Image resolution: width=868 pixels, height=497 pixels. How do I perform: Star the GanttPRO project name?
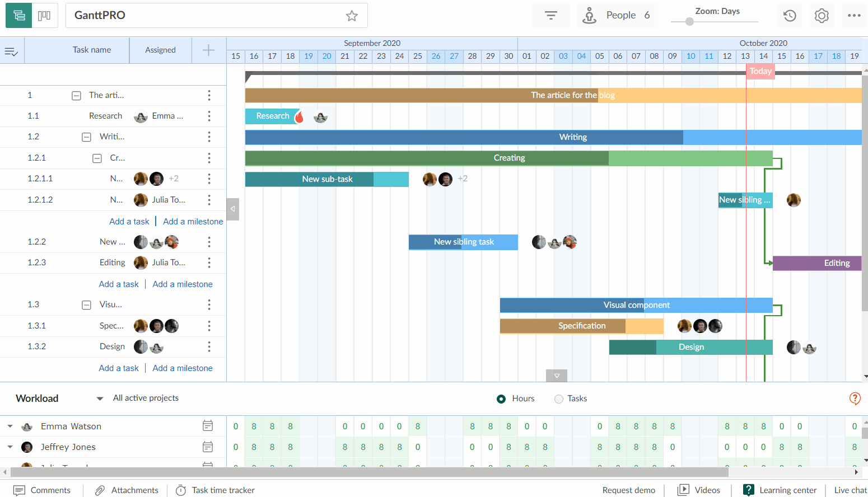pos(352,16)
